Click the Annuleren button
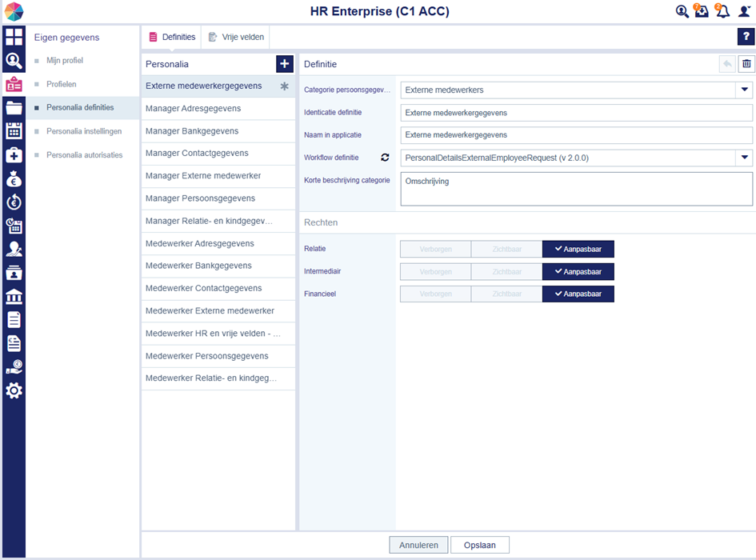The width and height of the screenshot is (756, 560). tap(418, 545)
